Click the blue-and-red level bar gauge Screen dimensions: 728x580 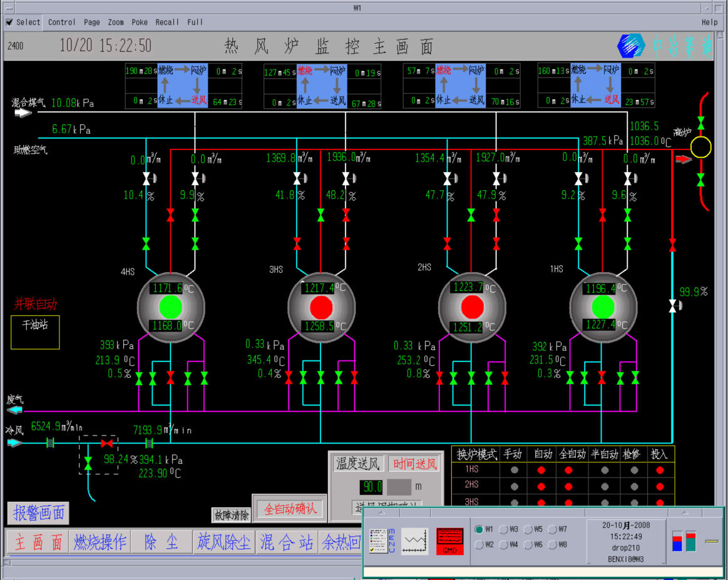677,541
